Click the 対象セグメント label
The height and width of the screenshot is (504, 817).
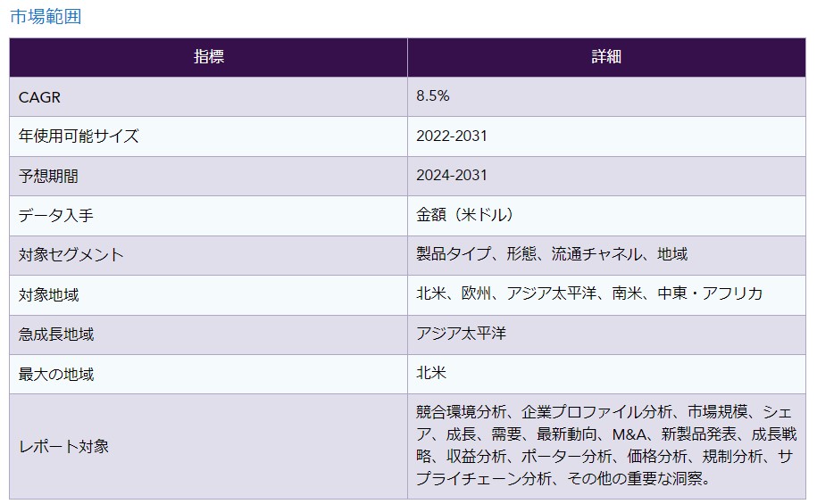coord(71,255)
